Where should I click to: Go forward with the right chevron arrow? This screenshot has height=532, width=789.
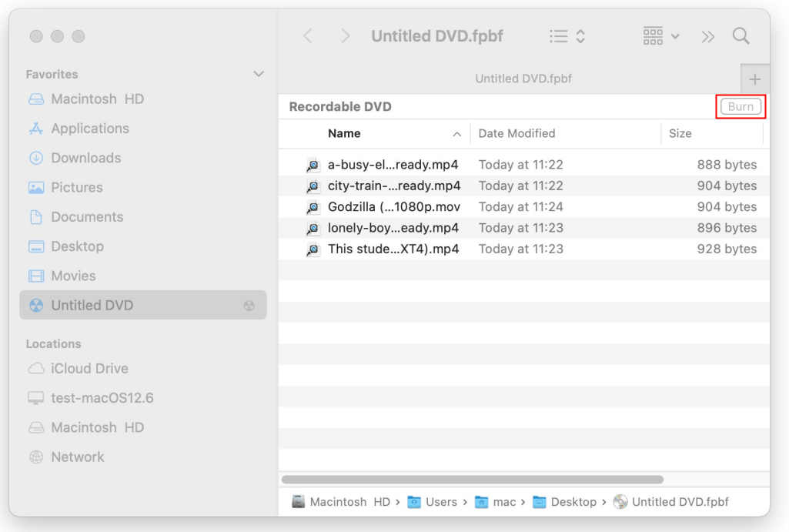tap(346, 36)
